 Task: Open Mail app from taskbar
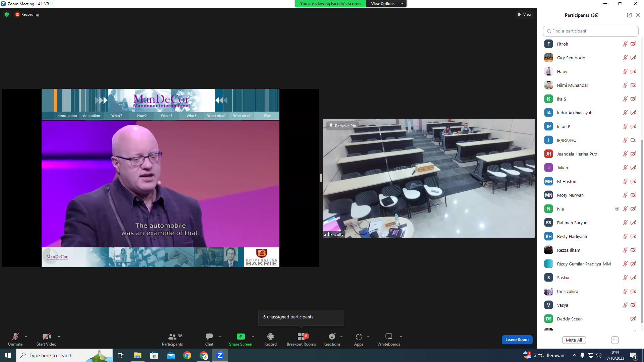point(171,355)
